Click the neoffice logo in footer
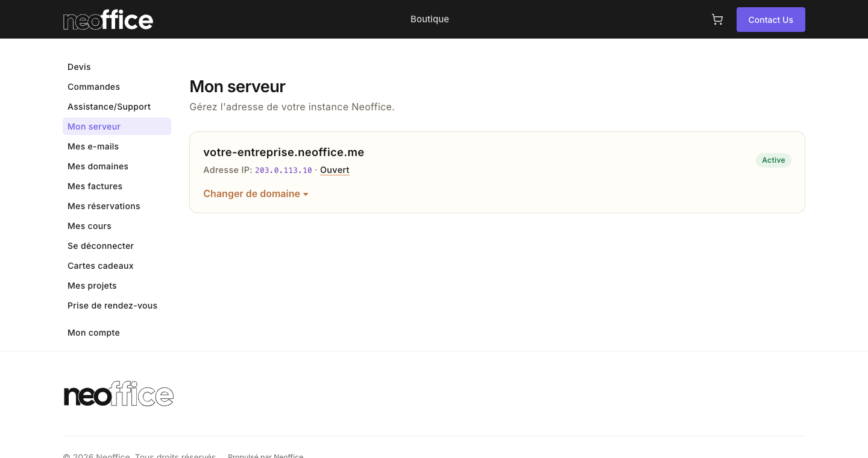The width and height of the screenshot is (868, 458). click(119, 394)
